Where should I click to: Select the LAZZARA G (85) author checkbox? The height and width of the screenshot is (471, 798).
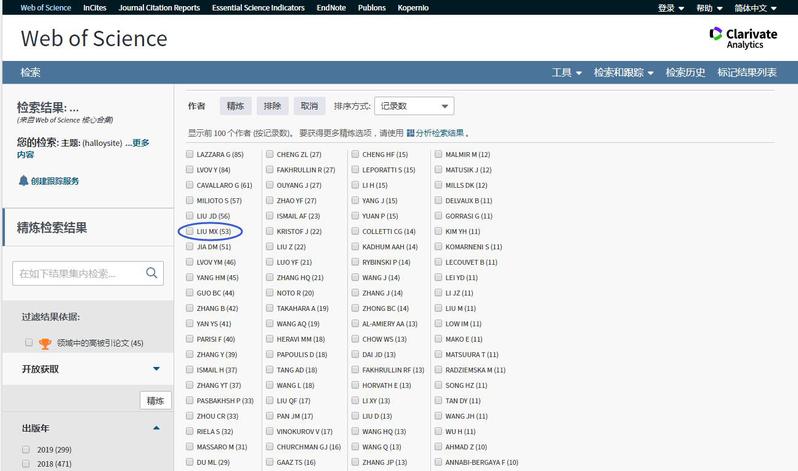click(x=190, y=155)
